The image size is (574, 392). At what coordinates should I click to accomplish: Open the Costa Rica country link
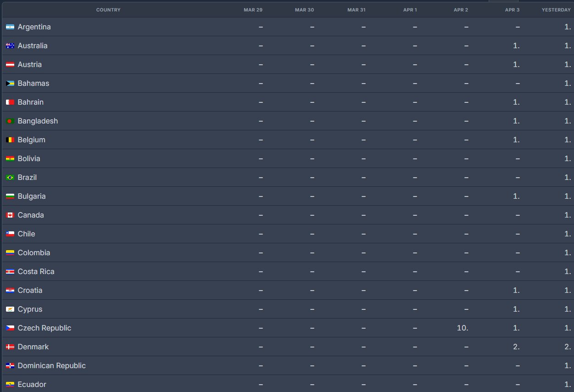[36, 272]
